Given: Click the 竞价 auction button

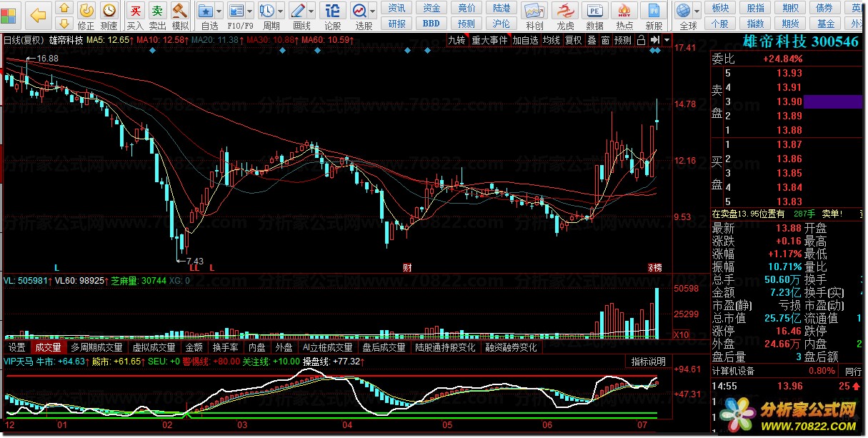Looking at the screenshot, I should tap(467, 8).
